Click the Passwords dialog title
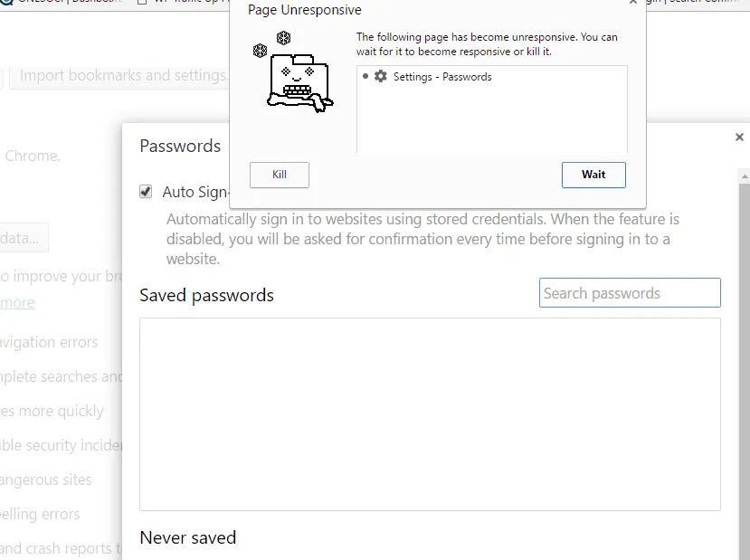The height and width of the screenshot is (560, 750). pos(179,146)
